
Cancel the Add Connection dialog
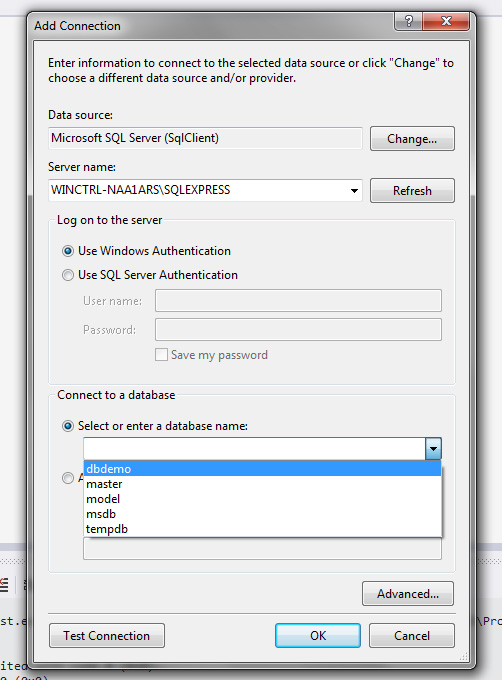(412, 636)
